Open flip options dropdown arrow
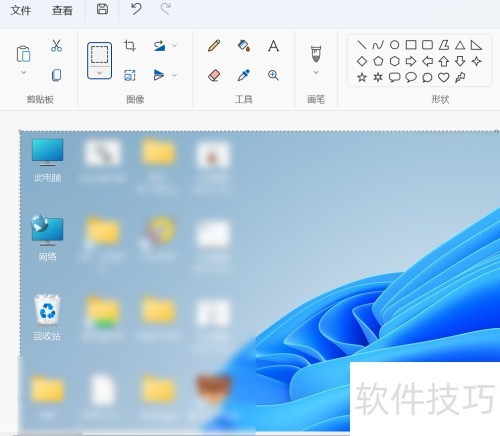This screenshot has width=500, height=436. 174,75
